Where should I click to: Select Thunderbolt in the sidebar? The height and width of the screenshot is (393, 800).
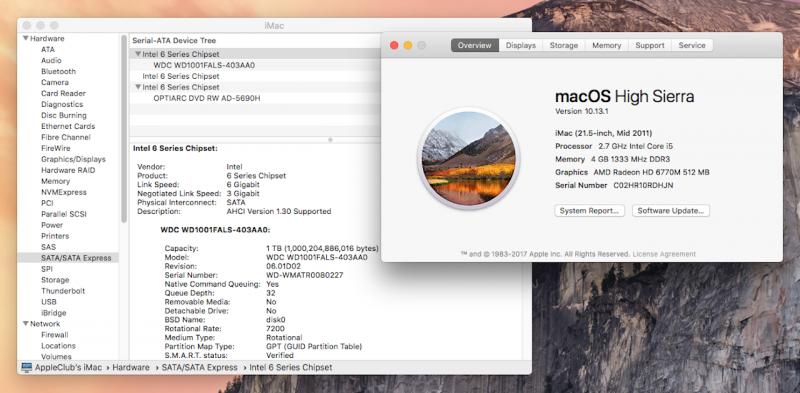tap(63, 291)
